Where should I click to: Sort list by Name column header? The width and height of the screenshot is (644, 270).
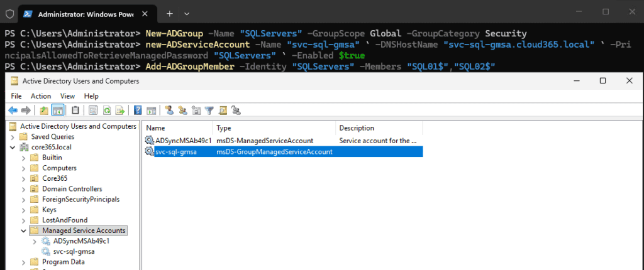[x=177, y=128]
